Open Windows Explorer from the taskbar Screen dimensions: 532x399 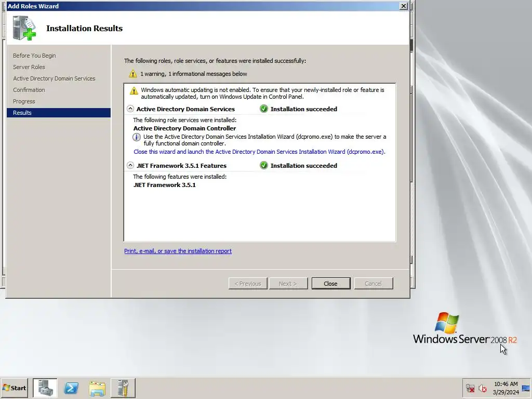(97, 388)
